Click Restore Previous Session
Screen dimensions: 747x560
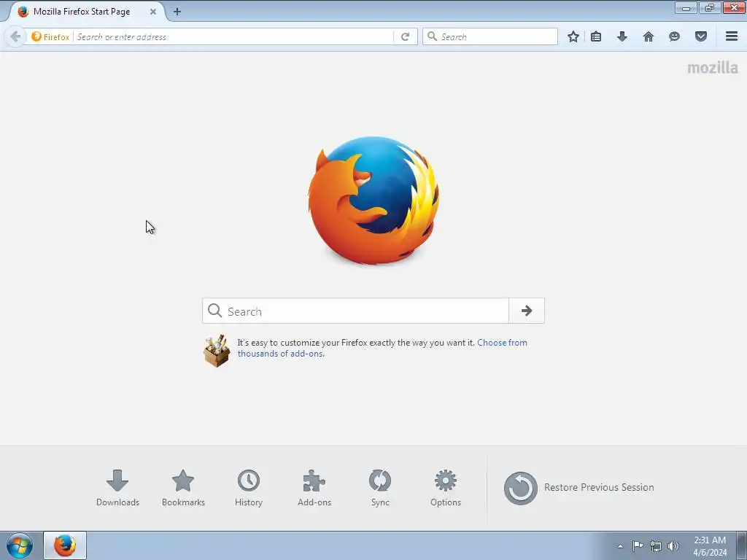tap(578, 488)
